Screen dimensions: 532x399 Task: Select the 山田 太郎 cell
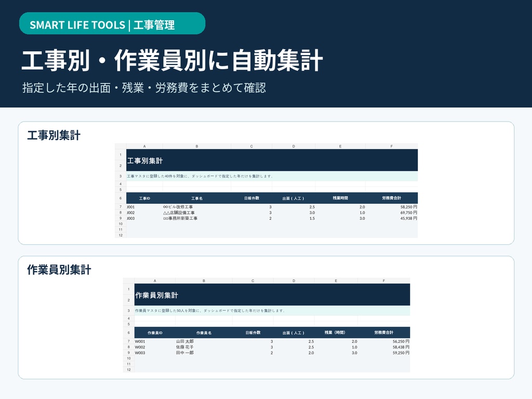point(204,342)
